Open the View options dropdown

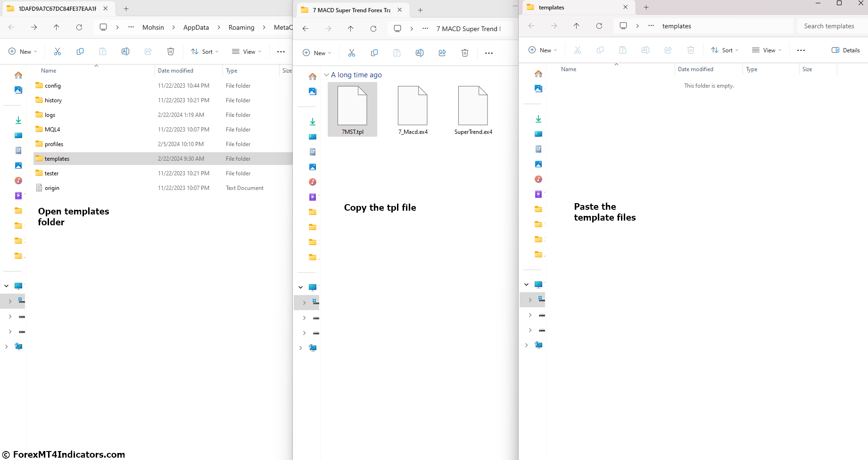tap(246, 51)
